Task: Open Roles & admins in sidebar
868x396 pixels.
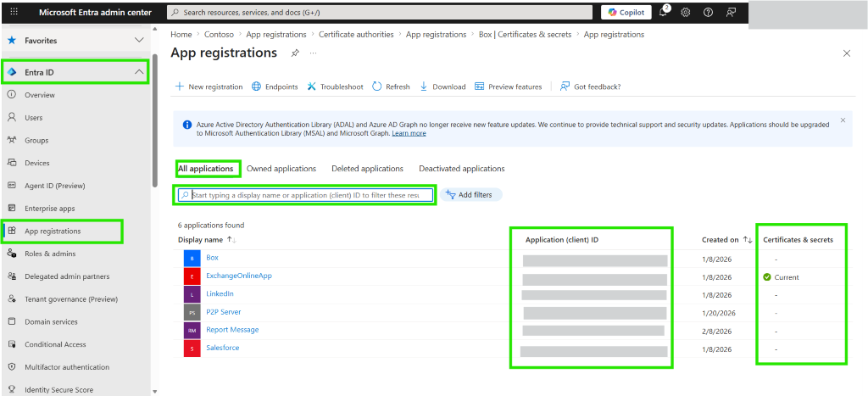Action: [50, 254]
